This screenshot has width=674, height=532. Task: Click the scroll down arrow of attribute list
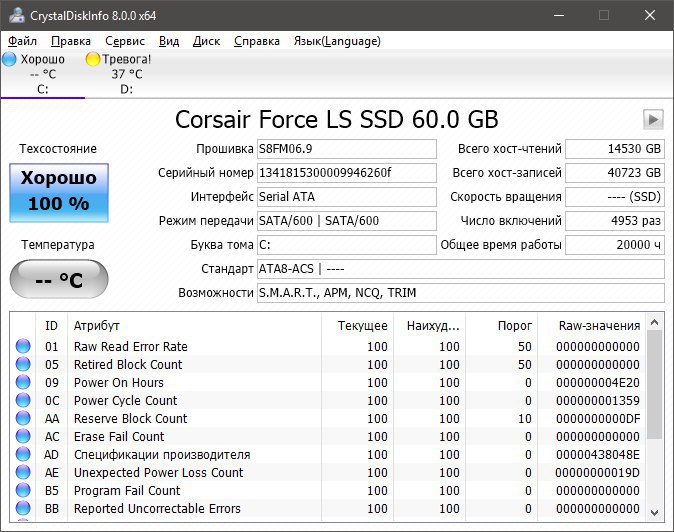(655, 513)
